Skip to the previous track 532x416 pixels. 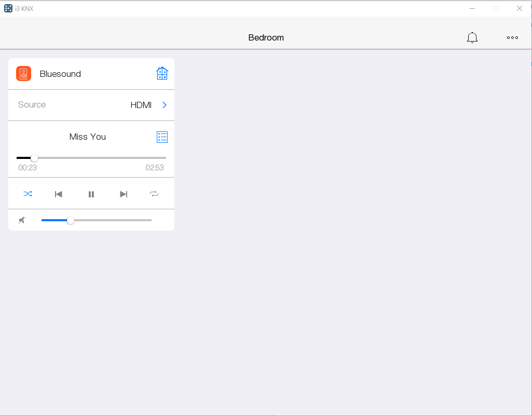click(x=59, y=194)
